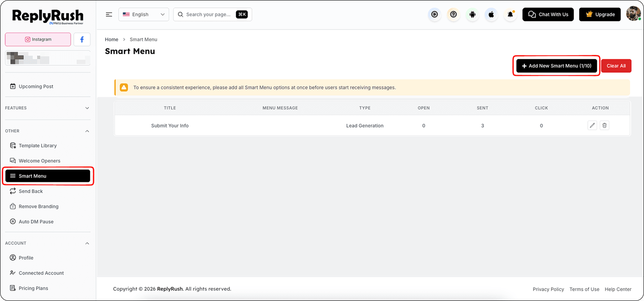Image resolution: width=644 pixels, height=301 pixels.
Task: Click the red Clear All button
Action: [616, 66]
